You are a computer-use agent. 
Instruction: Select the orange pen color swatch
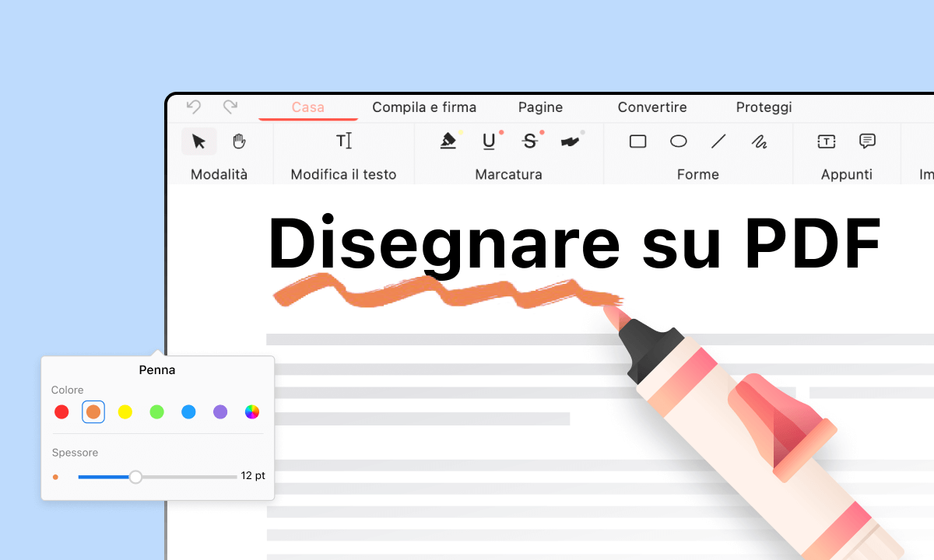point(93,411)
